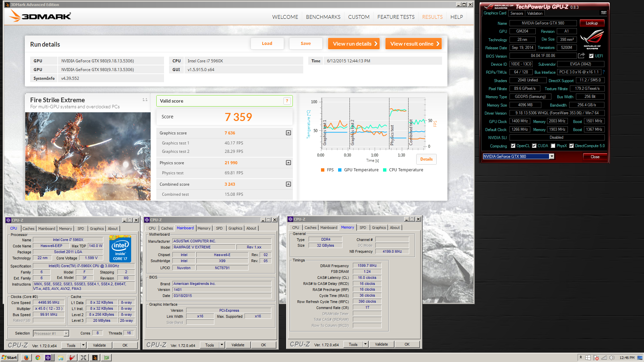Click the Intel Core i7 logo in CPU-Z
Viewport: 644px width, 362px height.
[120, 249]
